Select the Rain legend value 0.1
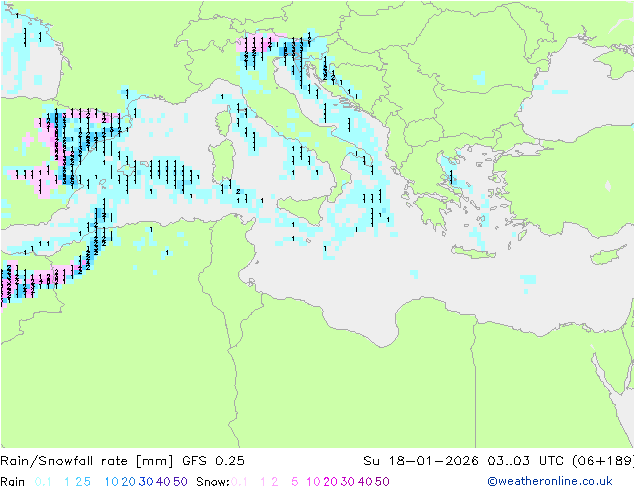The height and width of the screenshot is (490, 634). [x=43, y=482]
